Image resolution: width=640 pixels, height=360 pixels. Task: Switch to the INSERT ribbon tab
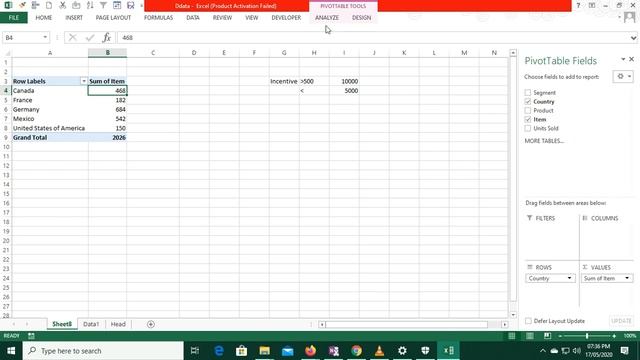[x=74, y=18]
